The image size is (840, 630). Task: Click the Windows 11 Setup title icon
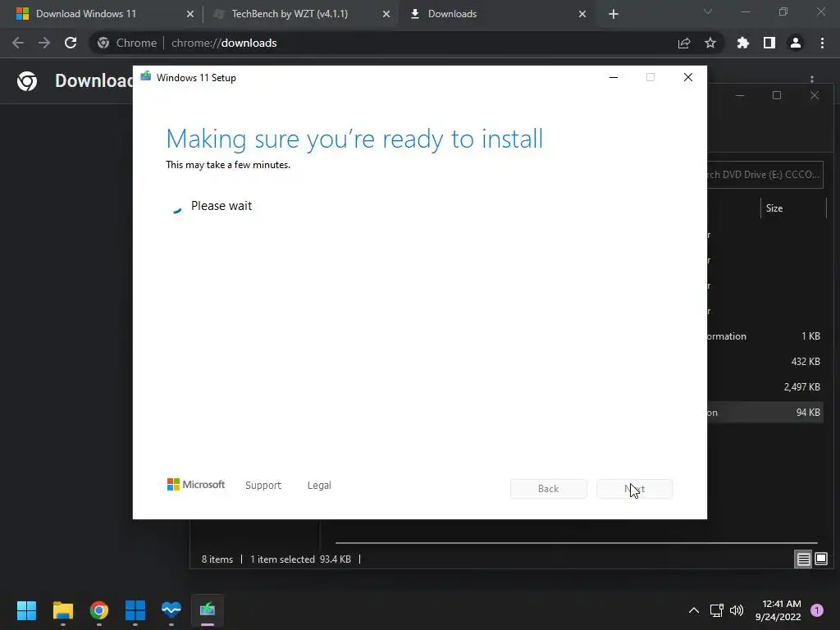pyautogui.click(x=146, y=76)
